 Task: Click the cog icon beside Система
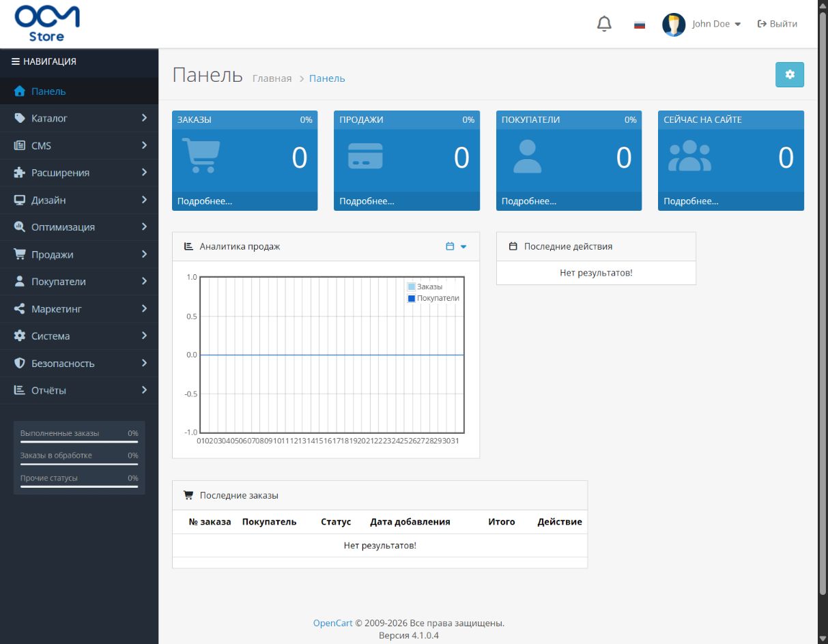(x=20, y=336)
